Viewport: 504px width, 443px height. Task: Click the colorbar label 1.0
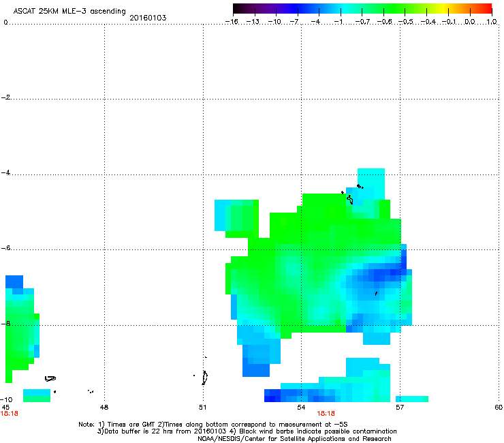point(492,22)
